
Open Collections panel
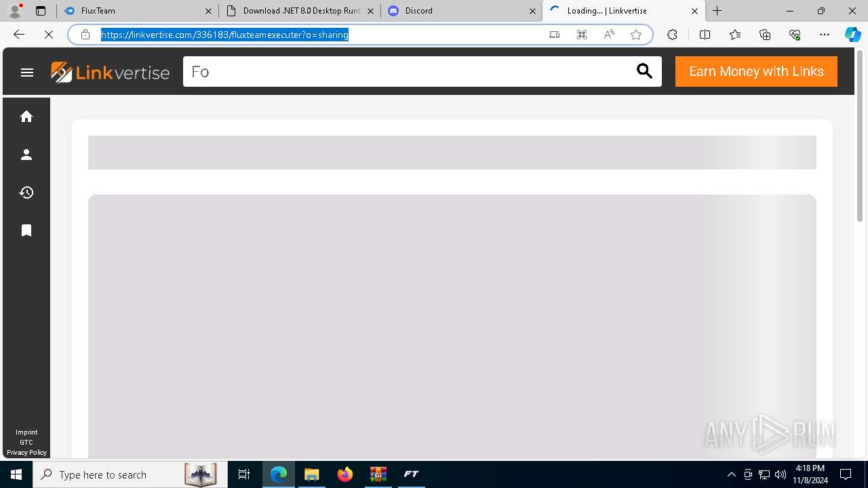(765, 35)
